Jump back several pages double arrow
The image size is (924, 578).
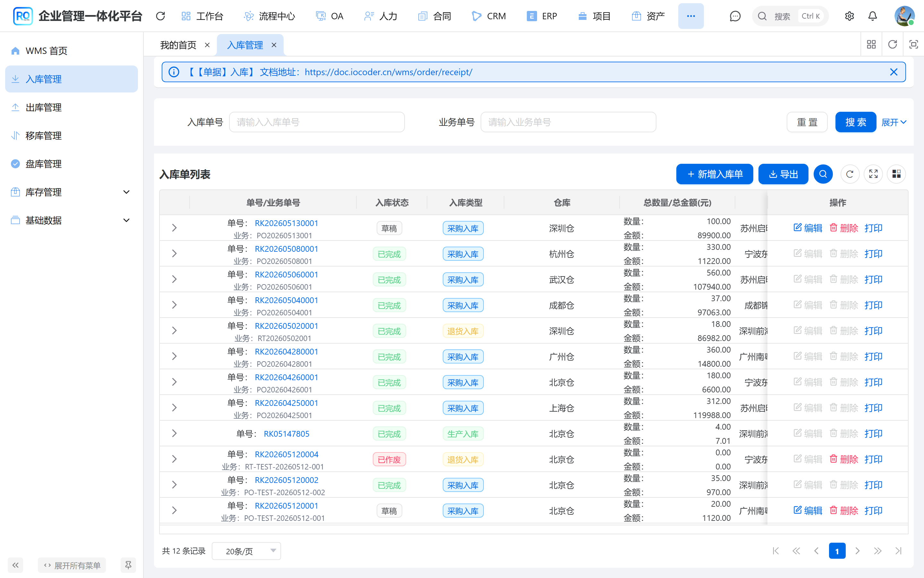[x=796, y=551]
